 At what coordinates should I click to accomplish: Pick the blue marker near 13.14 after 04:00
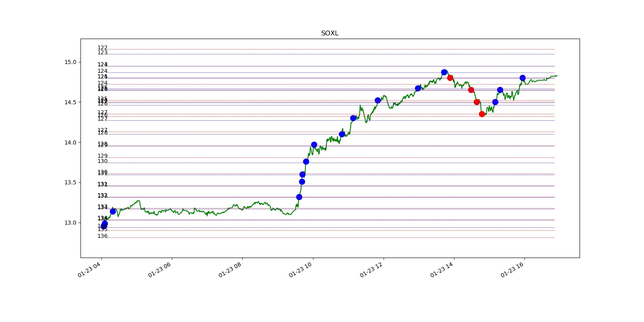point(113,211)
